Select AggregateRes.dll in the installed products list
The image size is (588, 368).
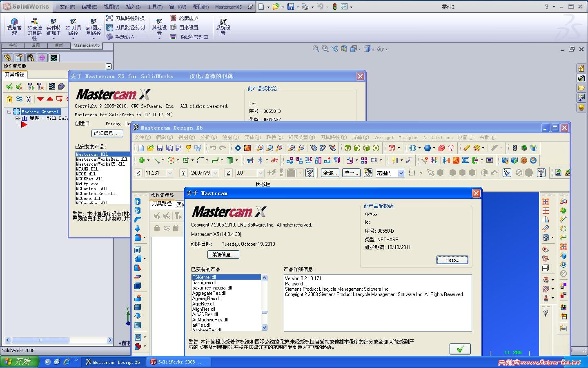point(209,293)
